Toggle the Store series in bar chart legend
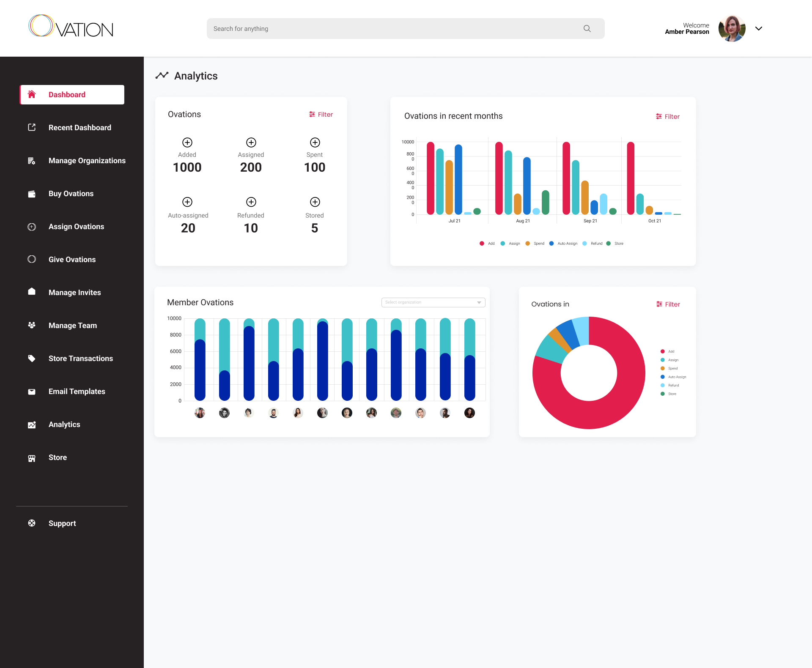Screen dimensions: 812x668 [x=609, y=244]
